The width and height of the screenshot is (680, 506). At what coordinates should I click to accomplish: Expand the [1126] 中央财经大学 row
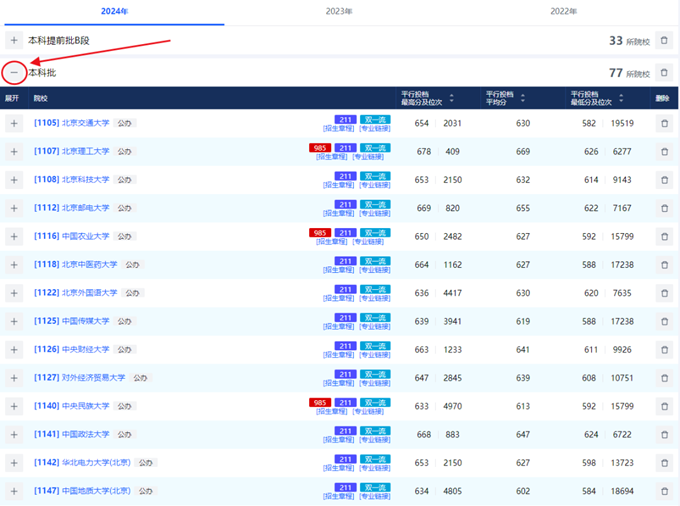coord(14,349)
